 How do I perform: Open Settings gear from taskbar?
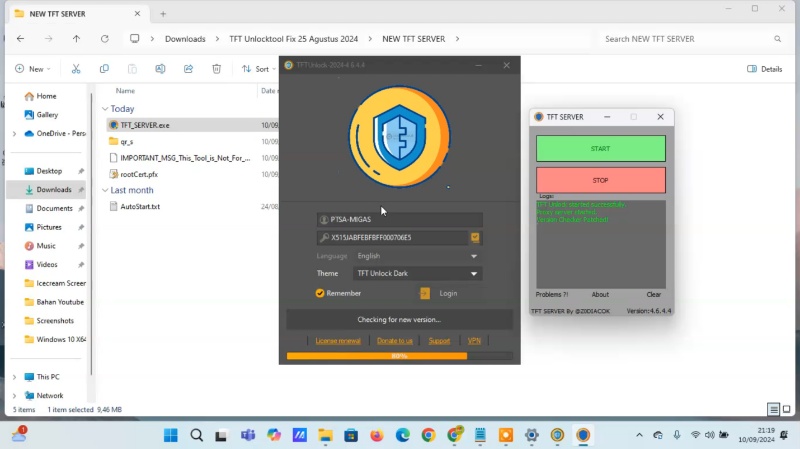(532, 435)
